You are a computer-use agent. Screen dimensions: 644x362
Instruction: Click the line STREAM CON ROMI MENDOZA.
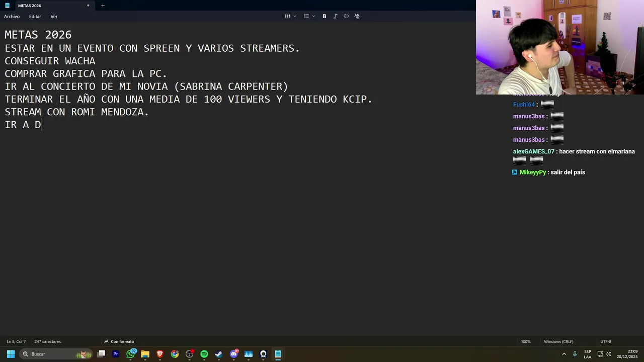tap(77, 112)
